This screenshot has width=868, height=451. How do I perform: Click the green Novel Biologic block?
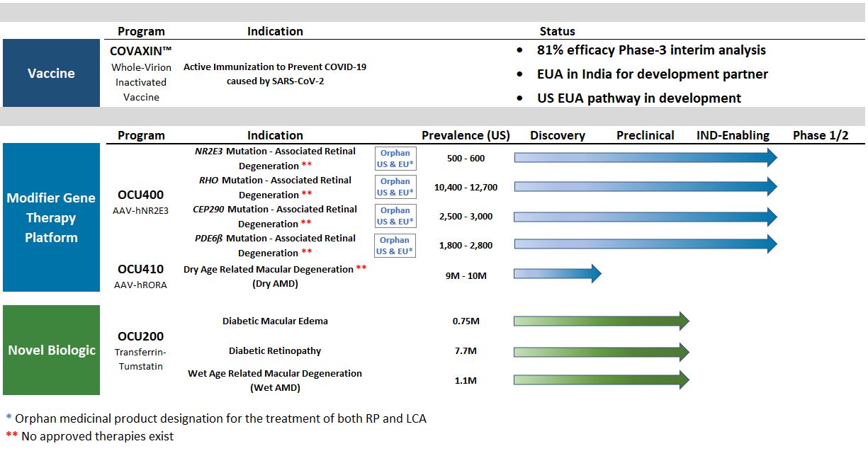51,350
